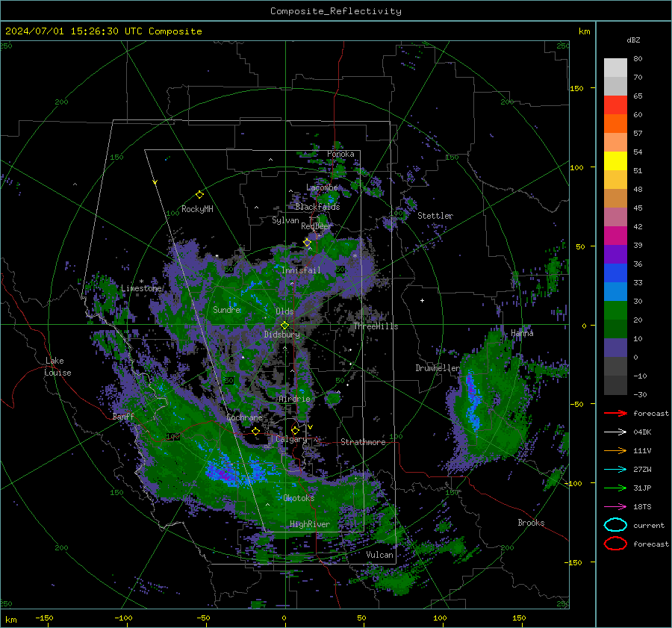Click the Didsbury city label

tap(282, 335)
